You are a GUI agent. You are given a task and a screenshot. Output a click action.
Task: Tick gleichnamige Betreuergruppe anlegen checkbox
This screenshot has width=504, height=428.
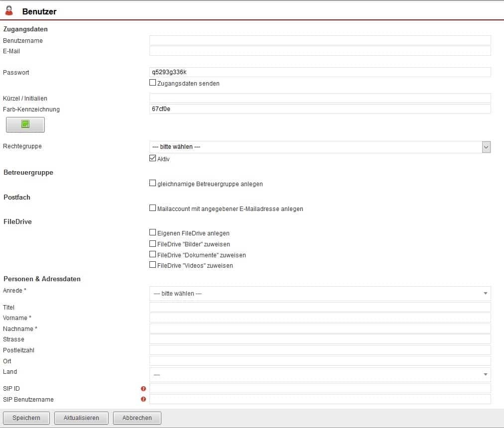pos(153,184)
